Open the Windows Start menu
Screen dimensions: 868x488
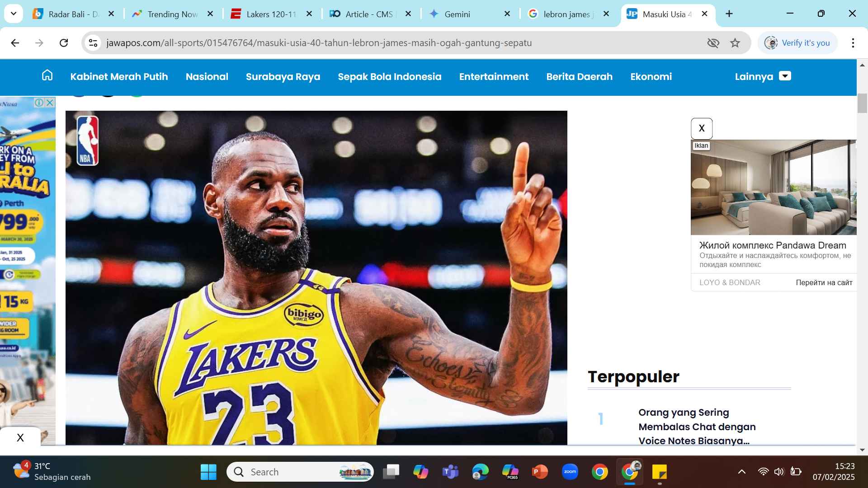tap(208, 472)
